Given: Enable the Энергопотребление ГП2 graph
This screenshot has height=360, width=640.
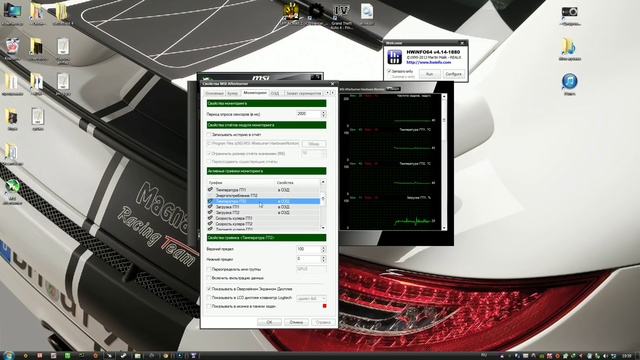Looking at the screenshot, I should click(x=210, y=196).
